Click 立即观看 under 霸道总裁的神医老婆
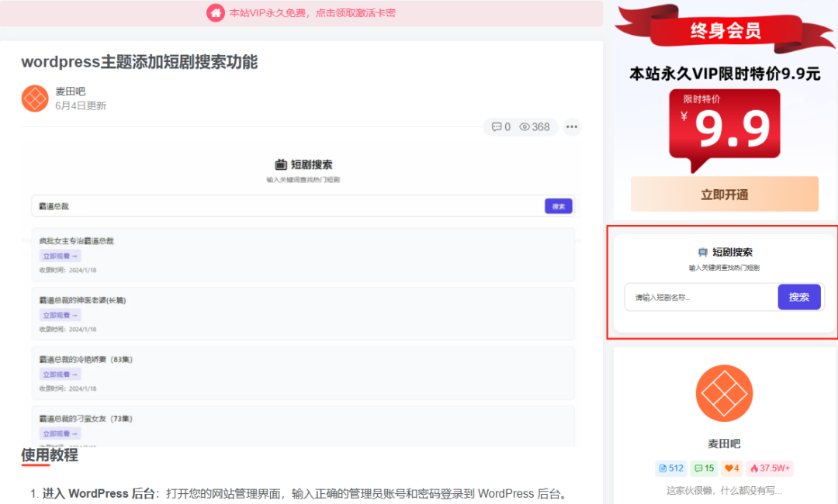 60,316
